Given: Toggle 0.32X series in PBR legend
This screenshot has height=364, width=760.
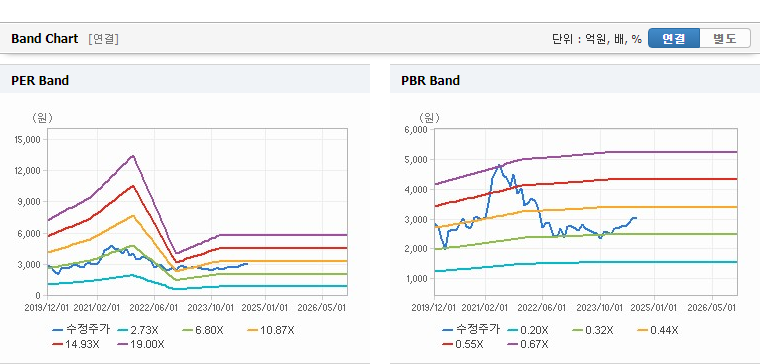Looking at the screenshot, I should pyautogui.click(x=593, y=330).
